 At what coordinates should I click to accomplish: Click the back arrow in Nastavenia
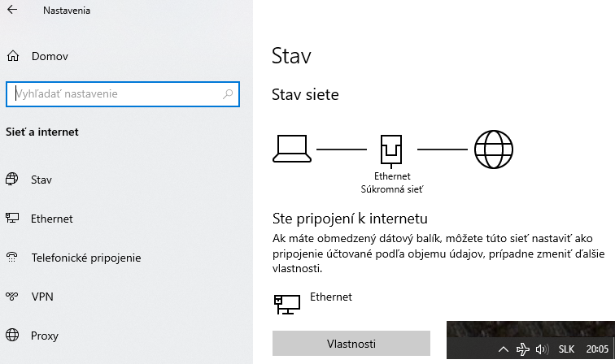click(x=12, y=12)
